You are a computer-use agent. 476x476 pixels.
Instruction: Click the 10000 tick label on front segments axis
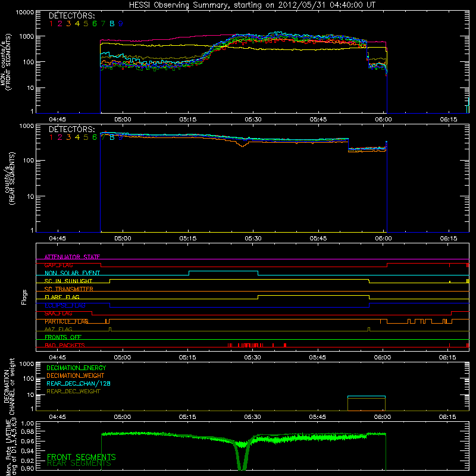click(x=25, y=12)
